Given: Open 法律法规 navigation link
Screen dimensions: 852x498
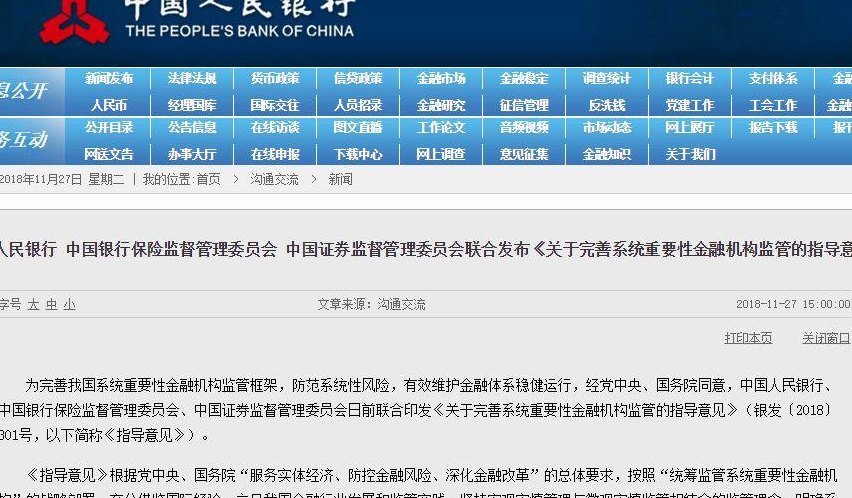Looking at the screenshot, I should 192,78.
